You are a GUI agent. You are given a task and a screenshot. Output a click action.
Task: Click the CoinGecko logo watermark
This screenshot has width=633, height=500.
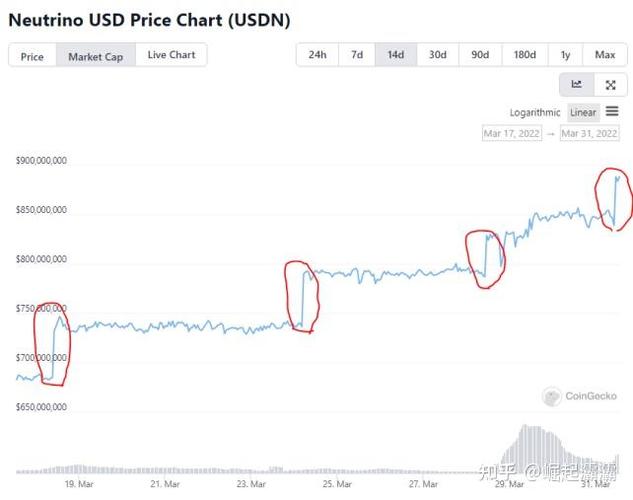581,397
